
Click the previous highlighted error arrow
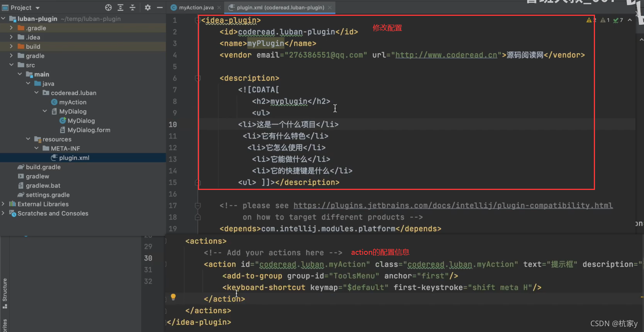point(630,20)
